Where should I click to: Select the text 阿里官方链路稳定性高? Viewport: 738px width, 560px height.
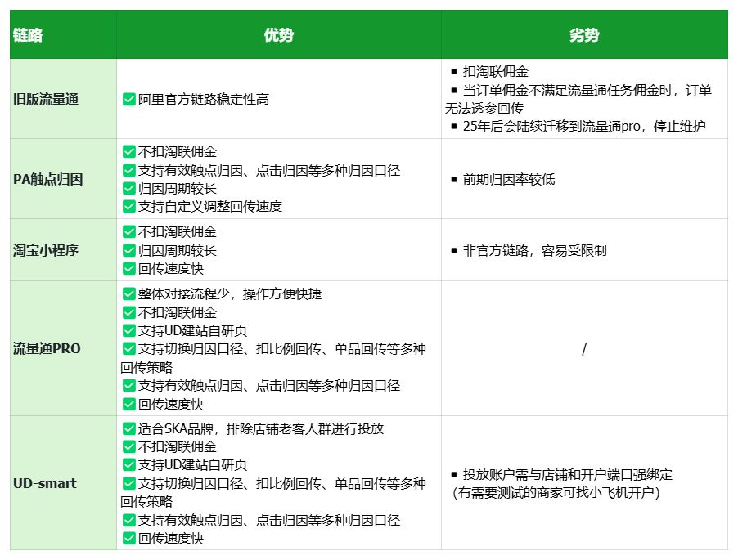coord(204,99)
